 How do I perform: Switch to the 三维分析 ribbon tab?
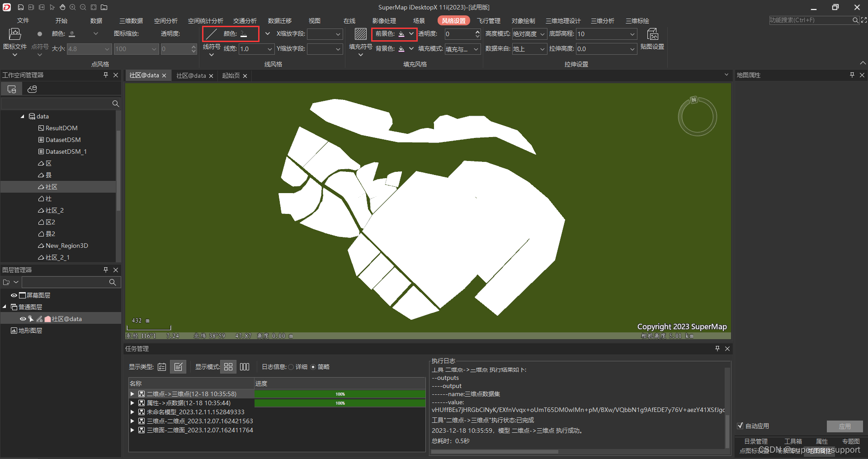602,20
